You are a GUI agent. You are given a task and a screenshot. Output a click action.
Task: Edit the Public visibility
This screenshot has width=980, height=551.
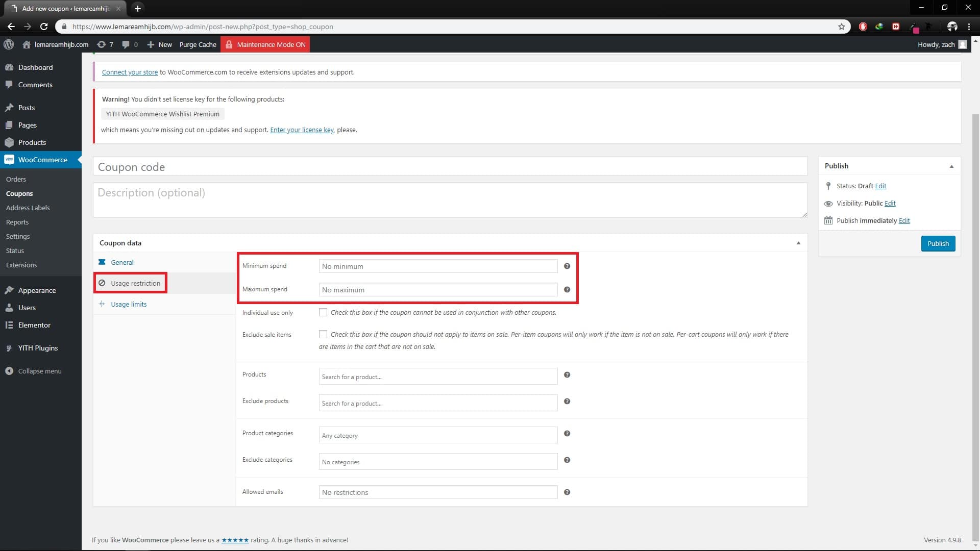(x=890, y=203)
